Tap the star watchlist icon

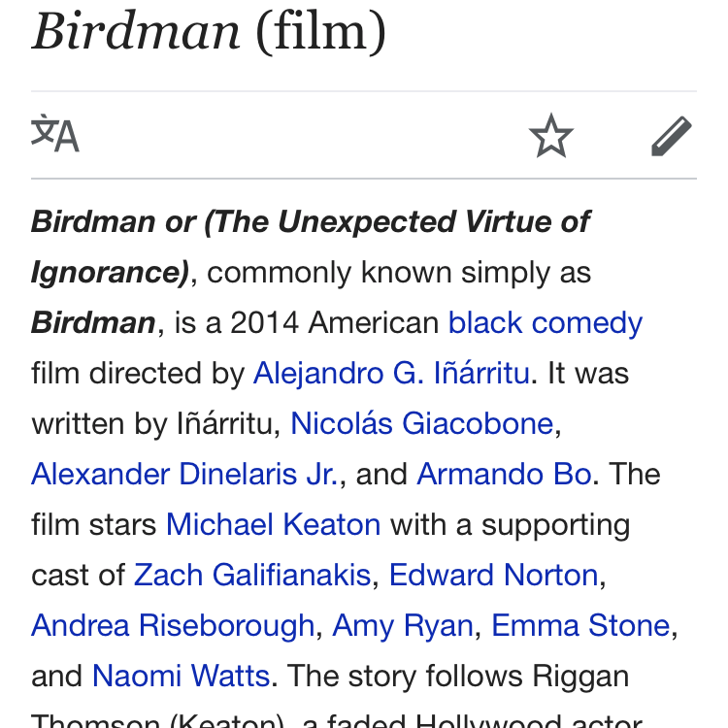tap(551, 136)
